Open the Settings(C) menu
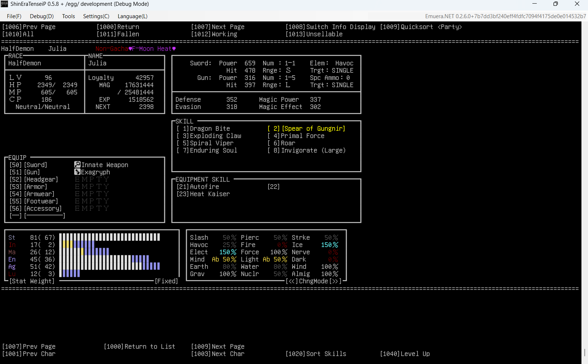 96,16
